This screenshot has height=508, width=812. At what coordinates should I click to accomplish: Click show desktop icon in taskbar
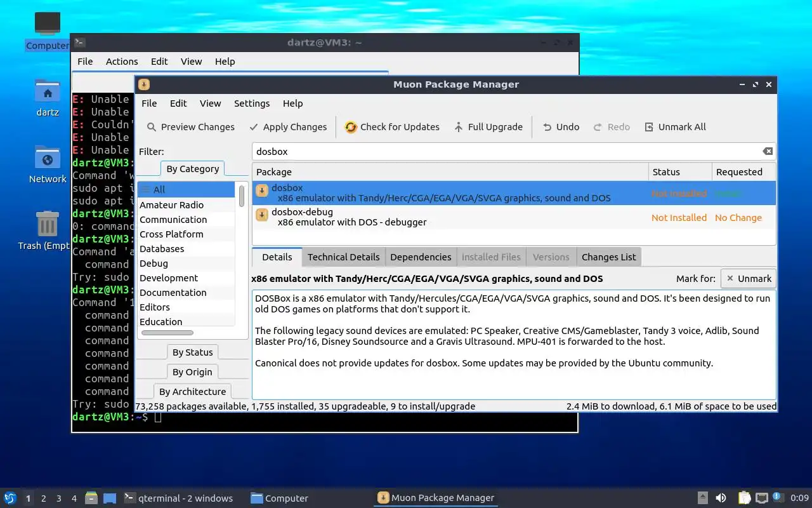tap(109, 498)
